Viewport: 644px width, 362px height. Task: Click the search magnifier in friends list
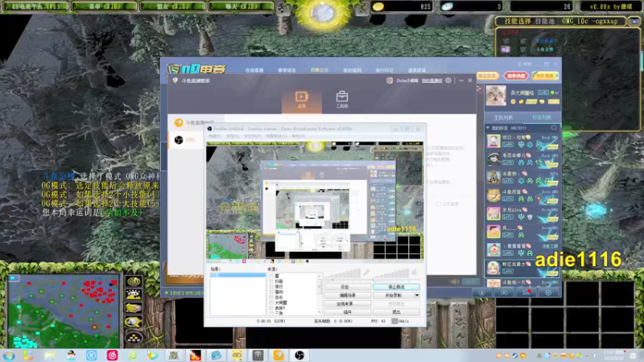pyautogui.click(x=554, y=128)
